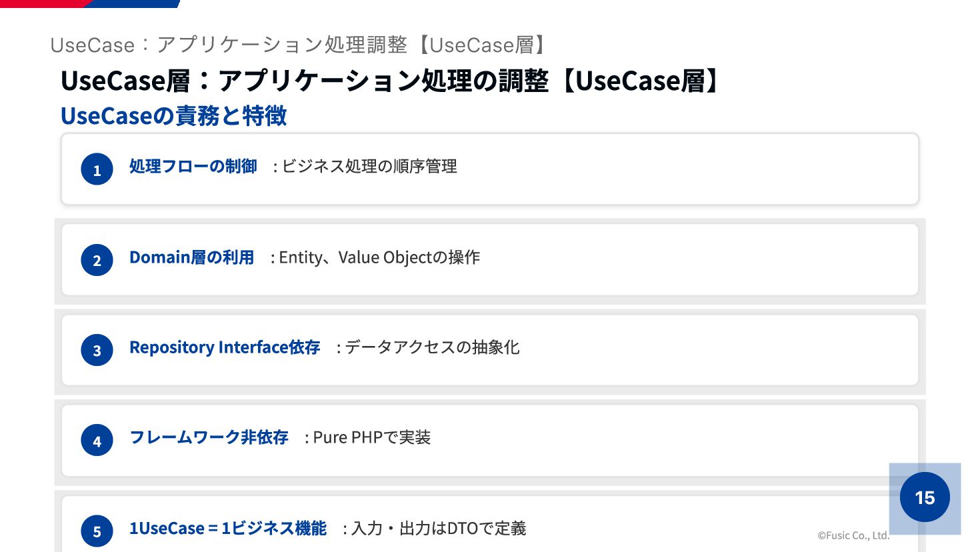Click the number 5 circle badge
The width and height of the screenshot is (980, 552).
[97, 531]
